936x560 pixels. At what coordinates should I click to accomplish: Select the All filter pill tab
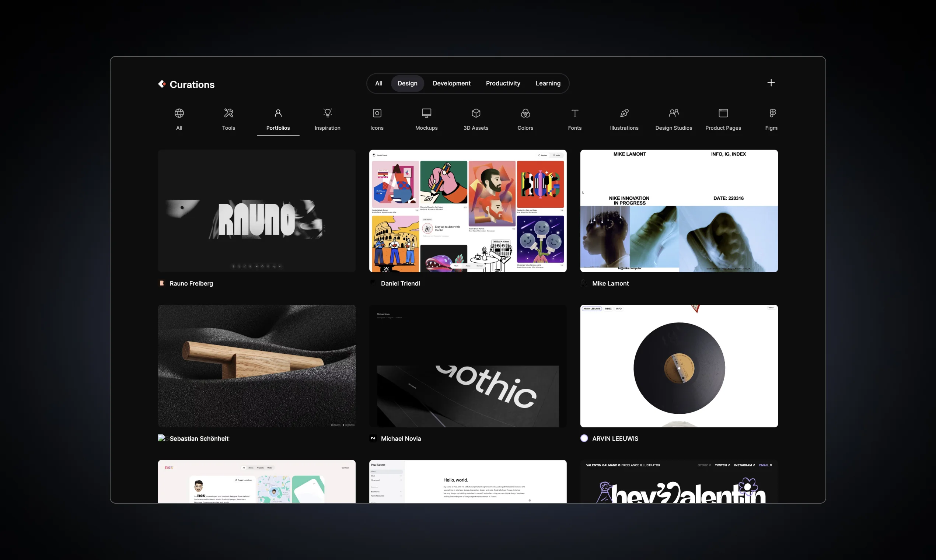click(378, 83)
